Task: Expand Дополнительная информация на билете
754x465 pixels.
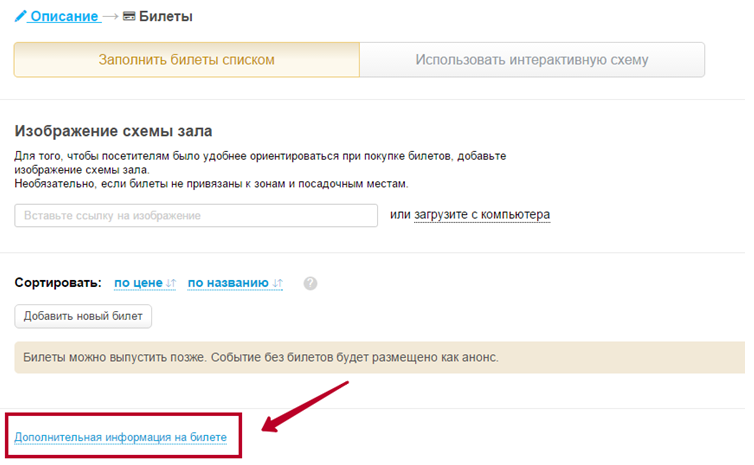Action: click(x=120, y=437)
